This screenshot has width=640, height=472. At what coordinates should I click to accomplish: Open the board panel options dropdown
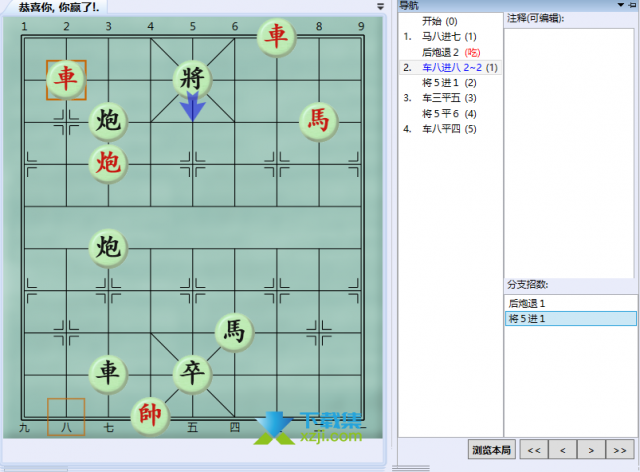point(380,6)
